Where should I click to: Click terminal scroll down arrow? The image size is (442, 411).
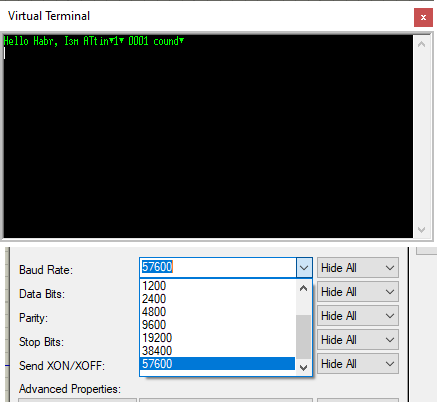421,230
